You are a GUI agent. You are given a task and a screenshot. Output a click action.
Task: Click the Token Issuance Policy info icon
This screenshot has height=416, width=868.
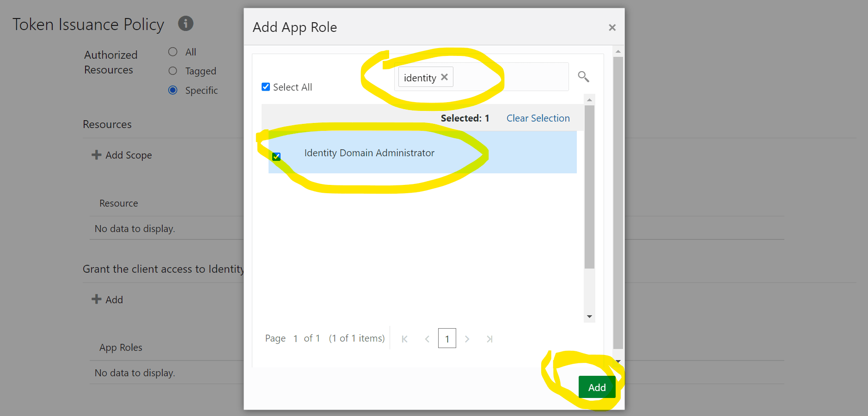click(185, 24)
